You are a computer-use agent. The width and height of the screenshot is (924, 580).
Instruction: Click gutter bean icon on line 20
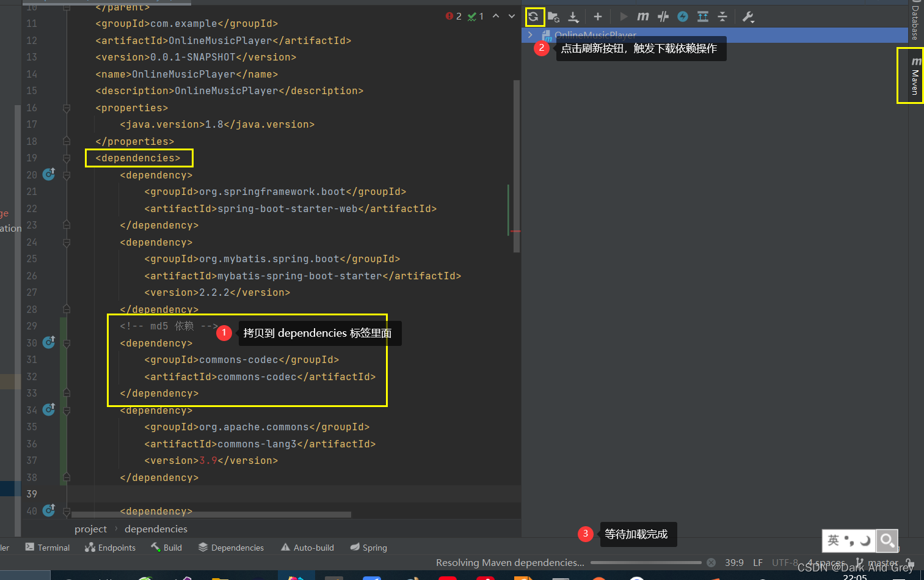(x=49, y=174)
